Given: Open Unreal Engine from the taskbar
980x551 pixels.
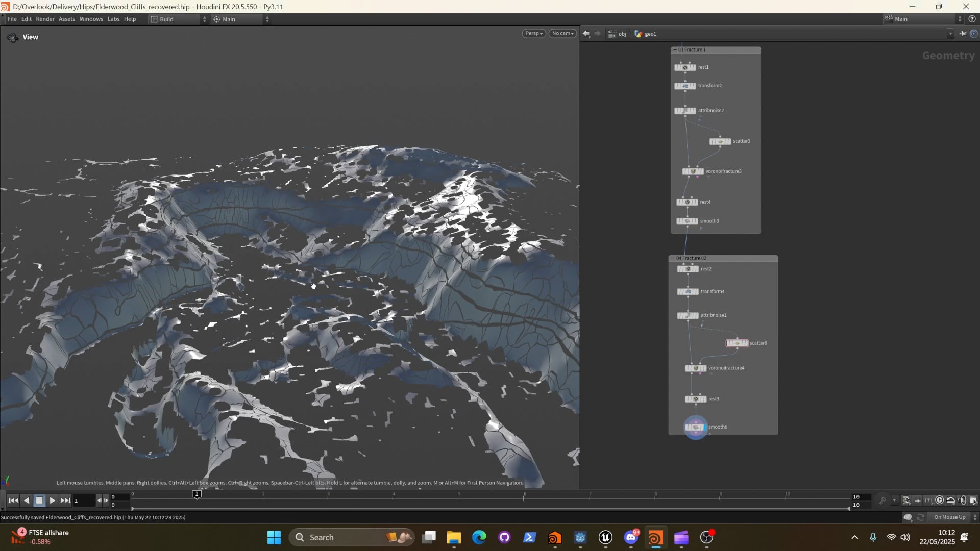Looking at the screenshot, I should (605, 537).
